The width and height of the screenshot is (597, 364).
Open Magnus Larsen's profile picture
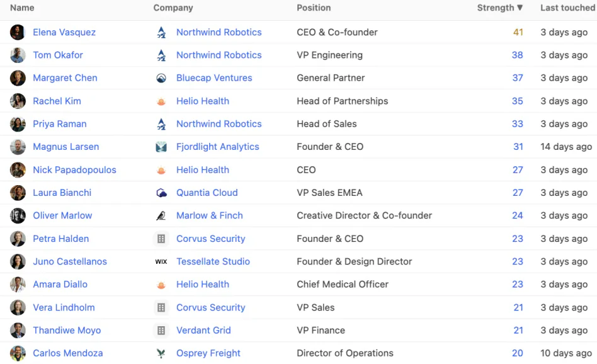(x=18, y=147)
